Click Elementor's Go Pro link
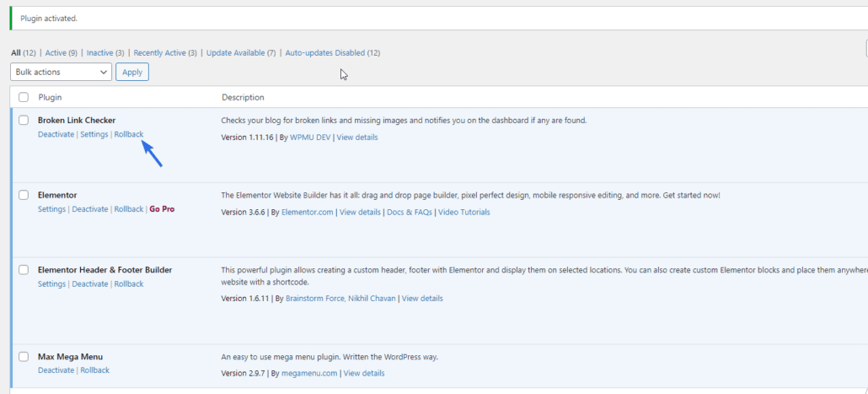Viewport: 868px width, 394px height. click(162, 209)
